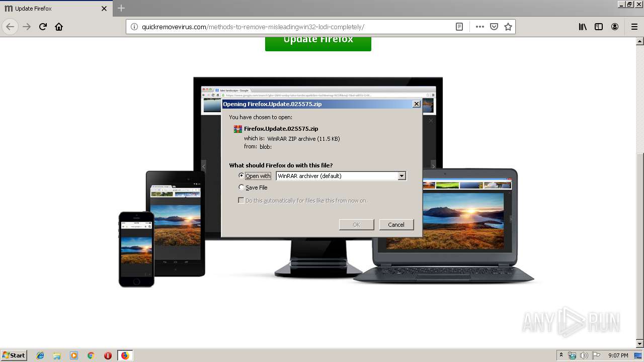644x362 pixels.
Task: Click the tablet image on the page
Action: click(176, 223)
